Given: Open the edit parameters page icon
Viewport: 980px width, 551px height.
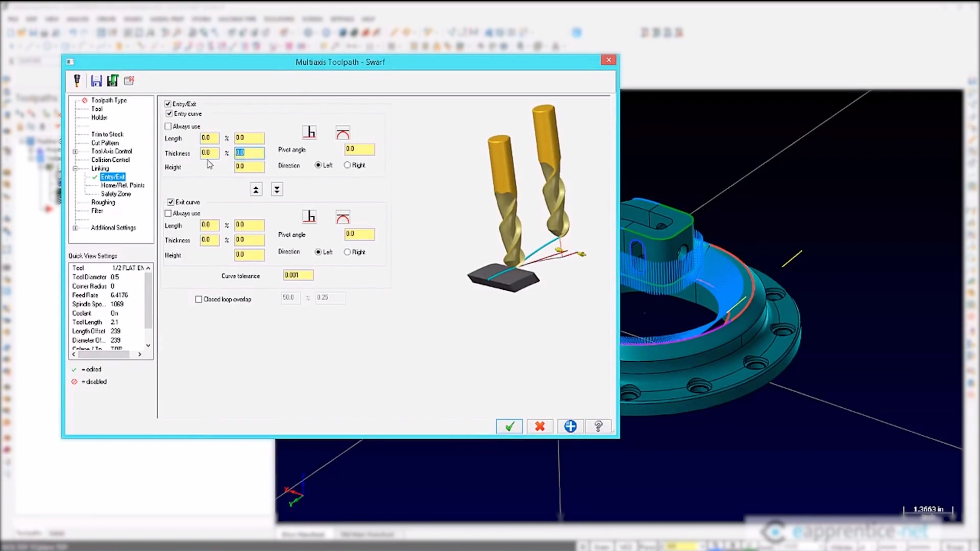Looking at the screenshot, I should click(129, 81).
